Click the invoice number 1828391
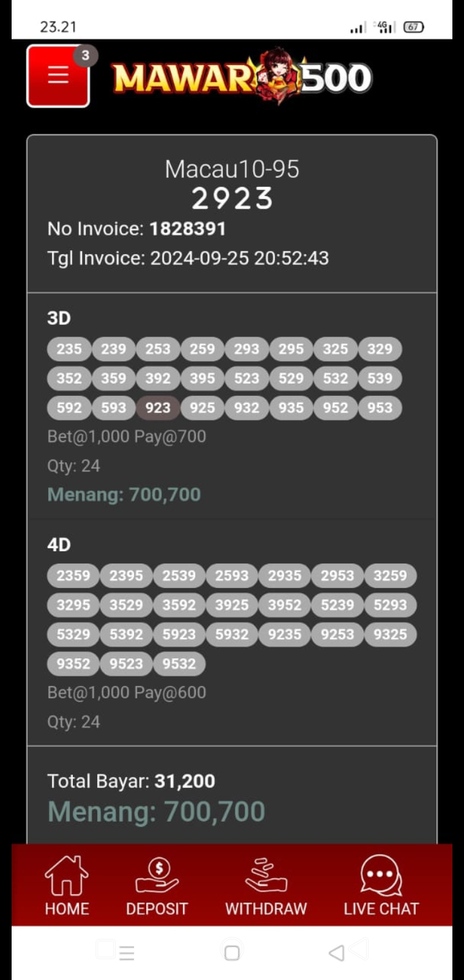 pos(188,229)
